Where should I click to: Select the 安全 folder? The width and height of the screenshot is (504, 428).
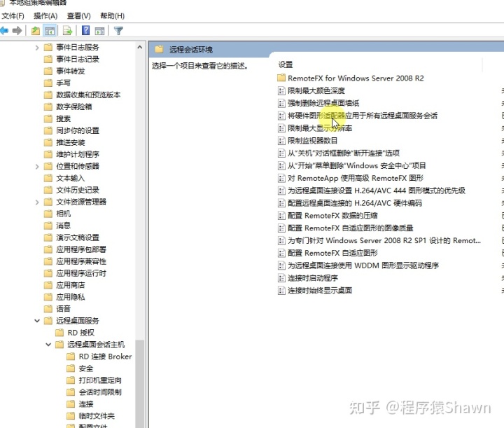point(86,368)
